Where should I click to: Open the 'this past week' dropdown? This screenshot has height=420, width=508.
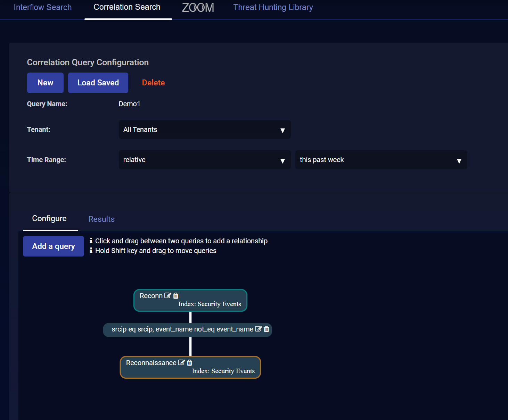pyautogui.click(x=381, y=160)
